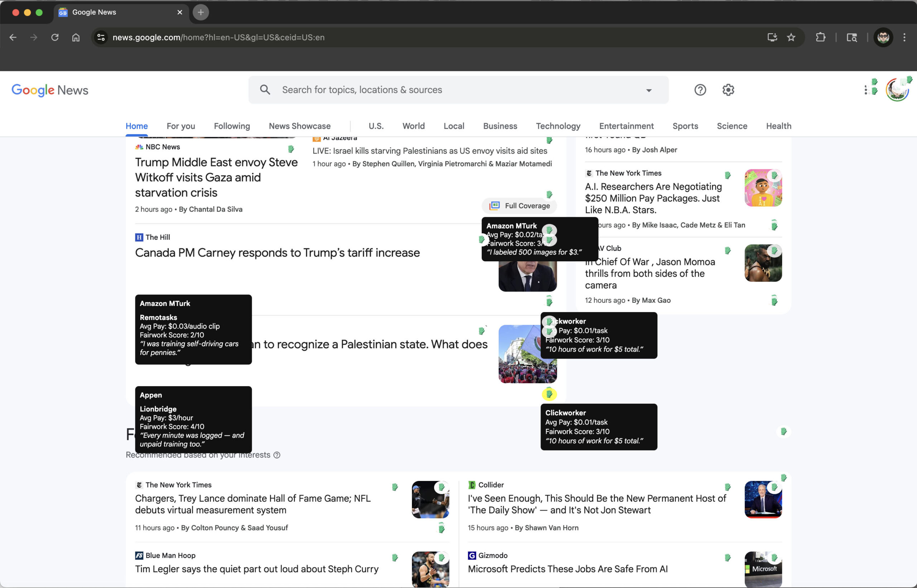Screen dimensions: 917x588
Task: Click the search magnifier icon
Action: point(265,90)
